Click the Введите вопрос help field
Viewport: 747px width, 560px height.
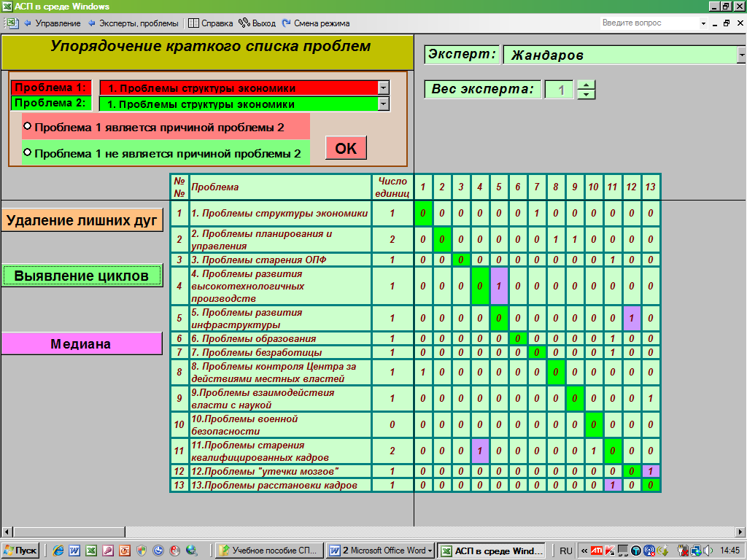(x=649, y=23)
